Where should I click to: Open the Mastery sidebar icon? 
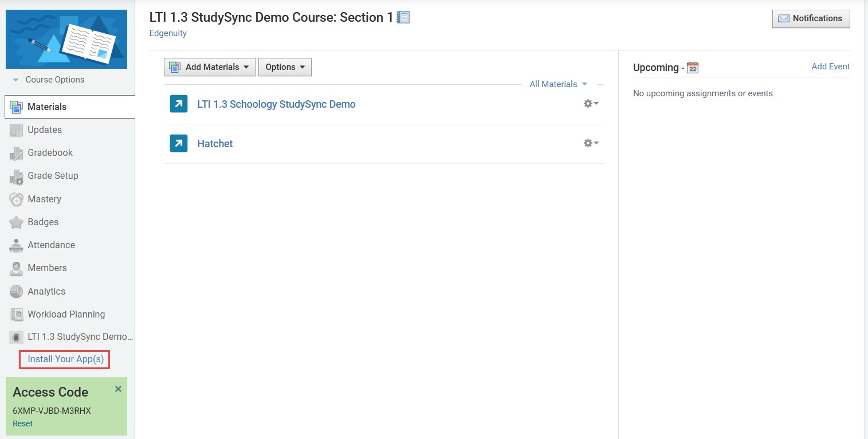pos(17,199)
